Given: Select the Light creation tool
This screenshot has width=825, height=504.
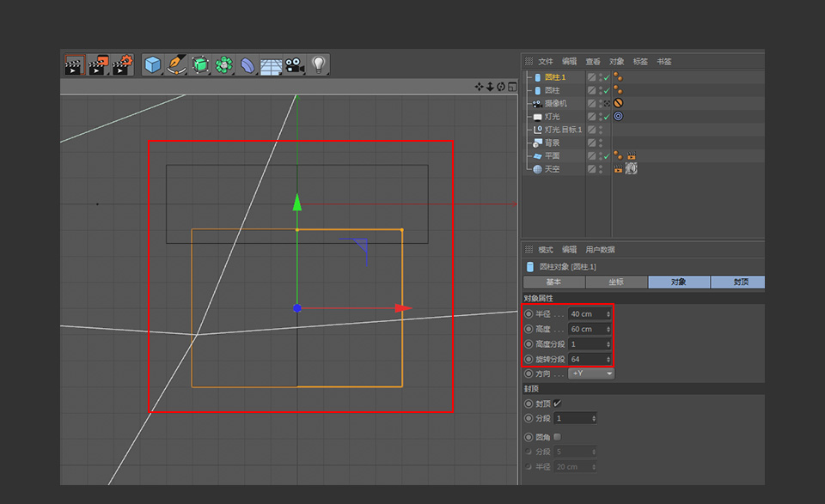Looking at the screenshot, I should [318, 64].
